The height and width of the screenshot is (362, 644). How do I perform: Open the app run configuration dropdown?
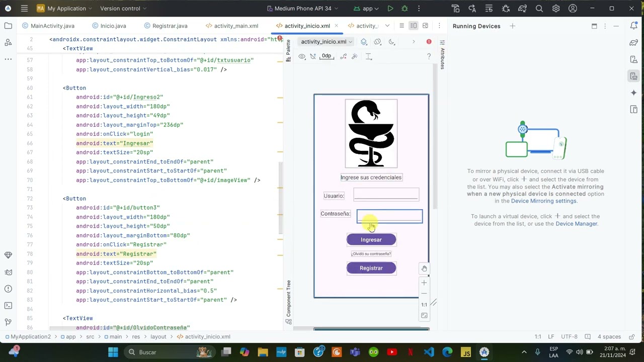367,9
